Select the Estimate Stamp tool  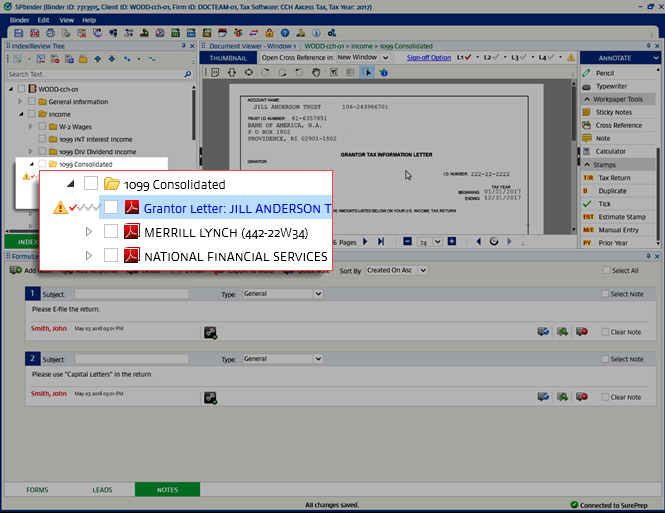point(620,216)
